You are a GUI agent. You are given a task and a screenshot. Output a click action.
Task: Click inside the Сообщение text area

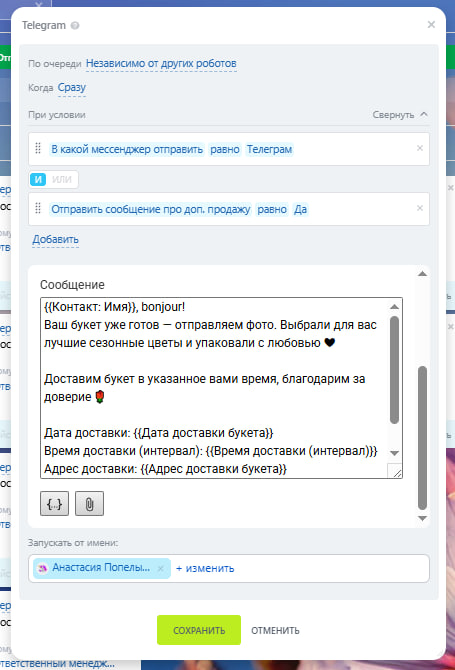point(221,388)
